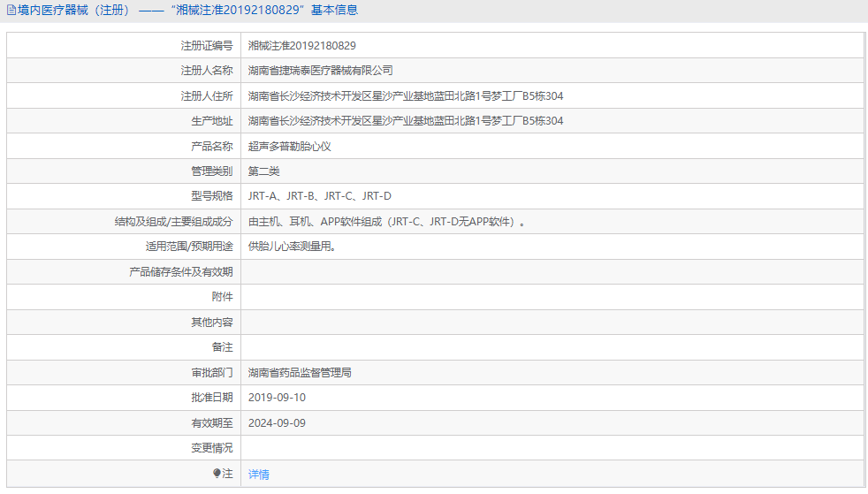
Task: Click the expiry date 2024-09-09
Action: tap(277, 422)
